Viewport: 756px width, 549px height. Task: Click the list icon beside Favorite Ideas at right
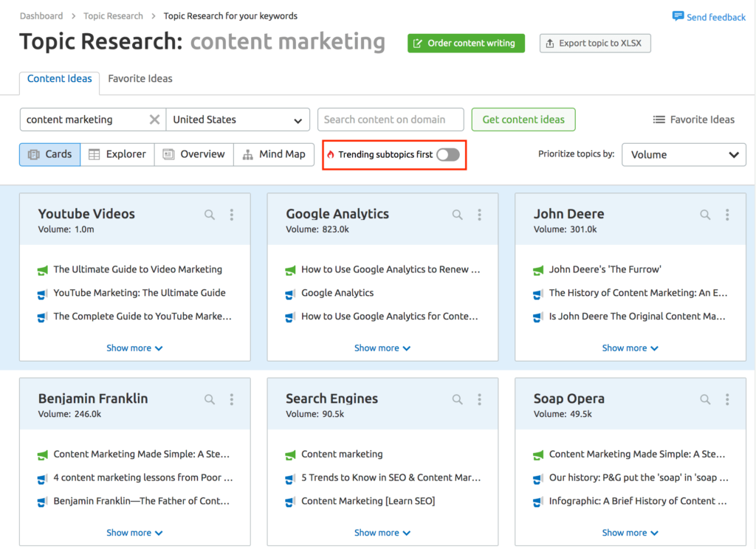[x=659, y=120]
